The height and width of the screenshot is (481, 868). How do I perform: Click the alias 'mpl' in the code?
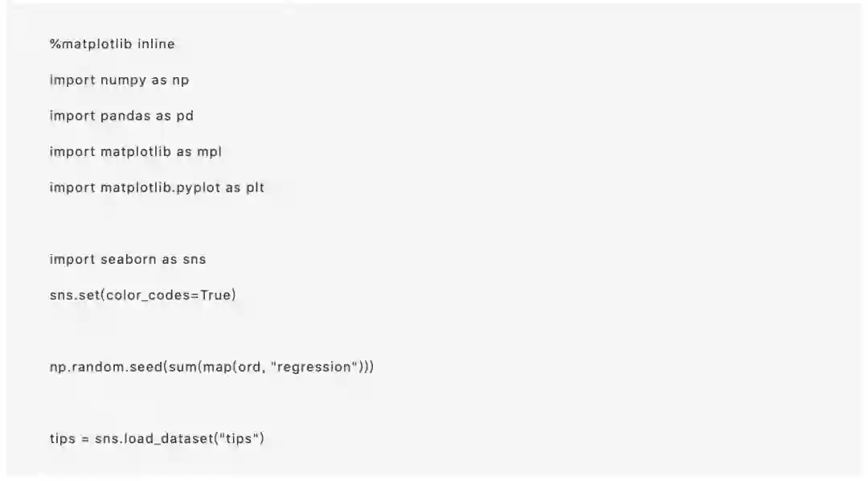point(209,152)
